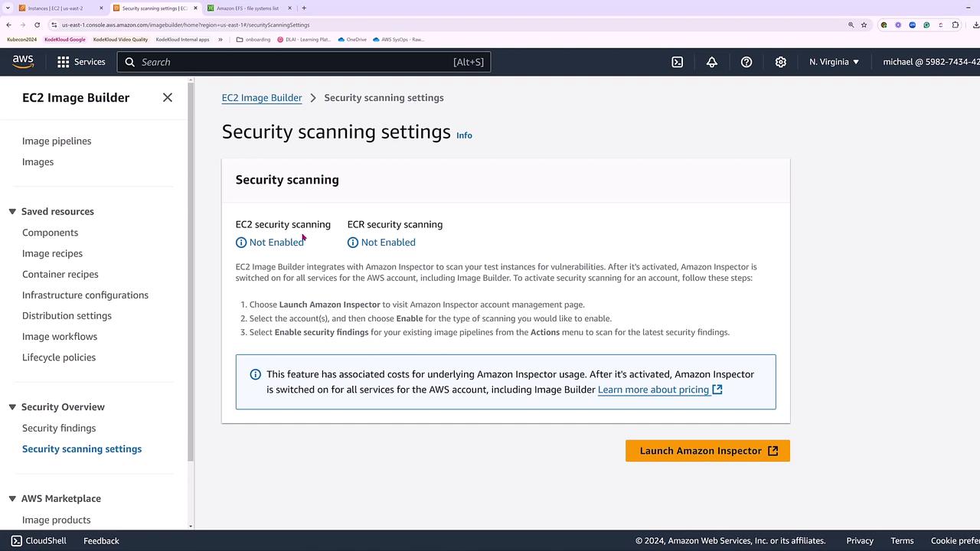Open a new browser tab with plus

(x=304, y=8)
